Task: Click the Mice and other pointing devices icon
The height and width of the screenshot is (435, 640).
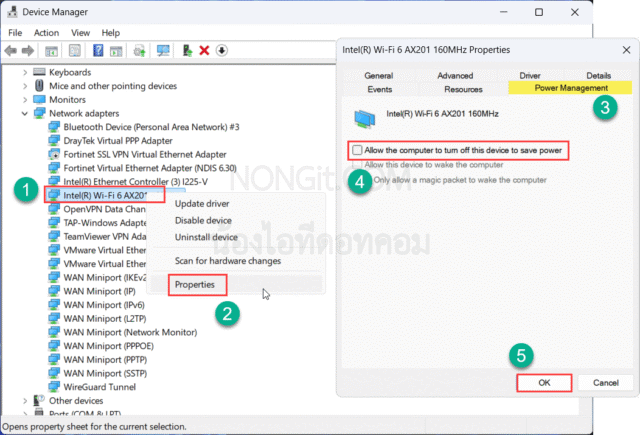Action: [39, 86]
